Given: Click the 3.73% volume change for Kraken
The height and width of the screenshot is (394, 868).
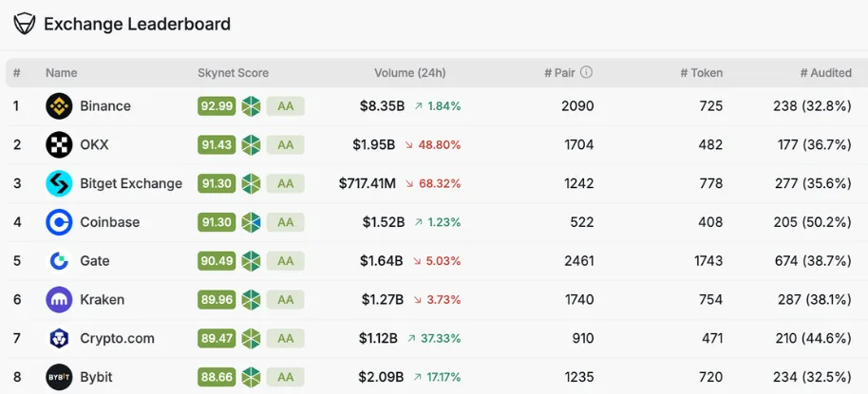Looking at the screenshot, I should (x=443, y=300).
